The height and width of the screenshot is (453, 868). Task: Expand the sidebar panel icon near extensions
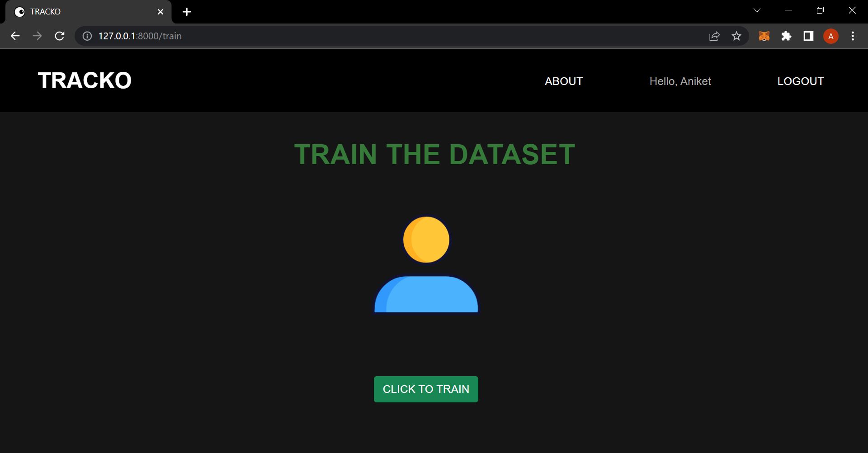tap(808, 36)
